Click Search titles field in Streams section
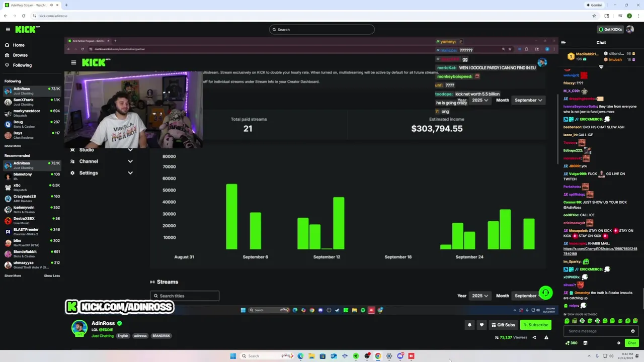This screenshot has height=362, width=644. click(185, 296)
